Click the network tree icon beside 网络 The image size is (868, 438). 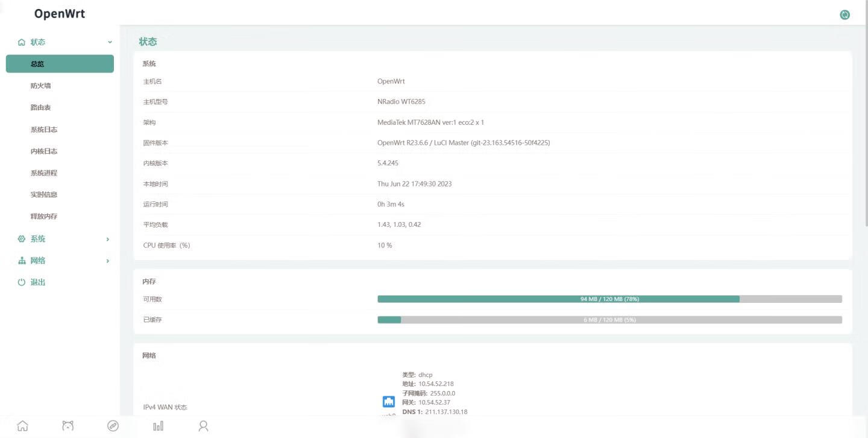[22, 261]
